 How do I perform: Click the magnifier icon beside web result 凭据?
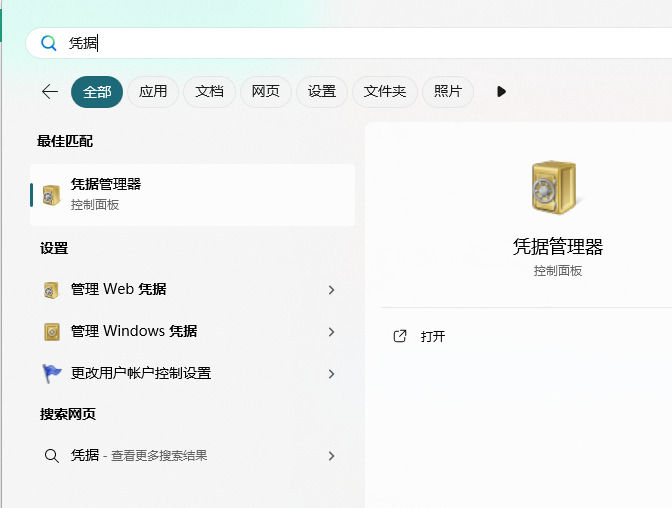pos(52,456)
